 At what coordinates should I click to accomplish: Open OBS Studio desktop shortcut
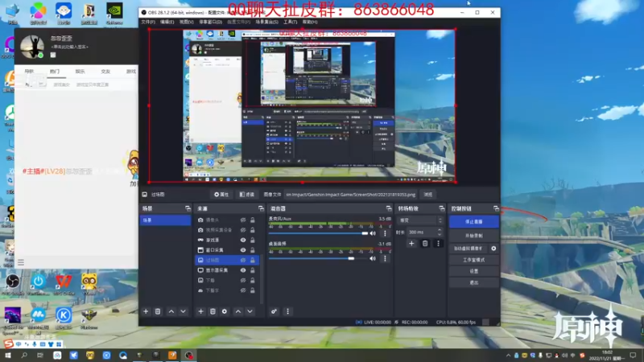[x=13, y=284]
